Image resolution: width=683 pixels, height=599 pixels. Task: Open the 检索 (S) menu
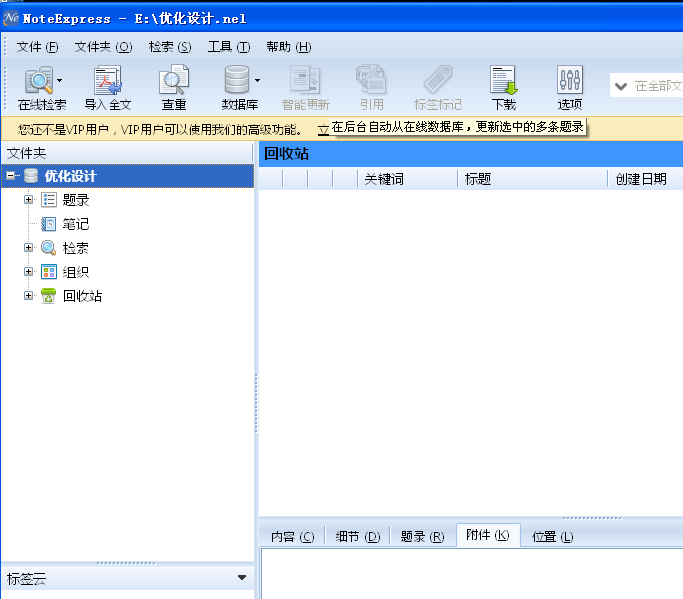click(170, 47)
